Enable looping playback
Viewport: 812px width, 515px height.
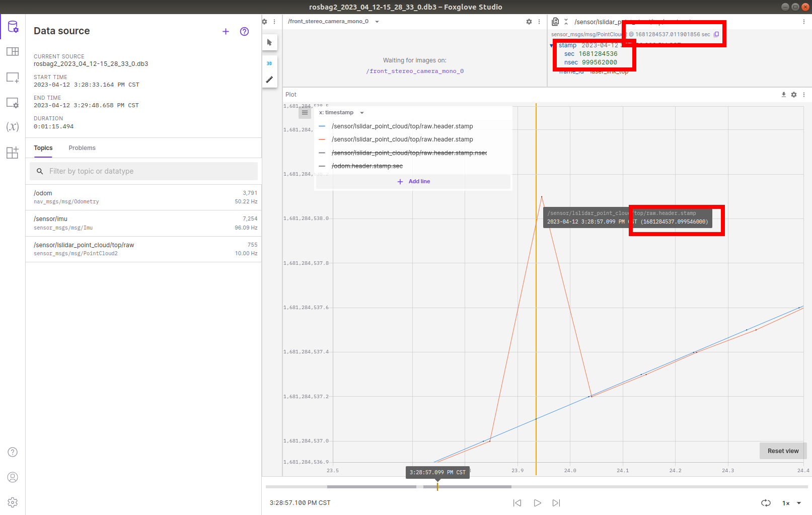(766, 502)
